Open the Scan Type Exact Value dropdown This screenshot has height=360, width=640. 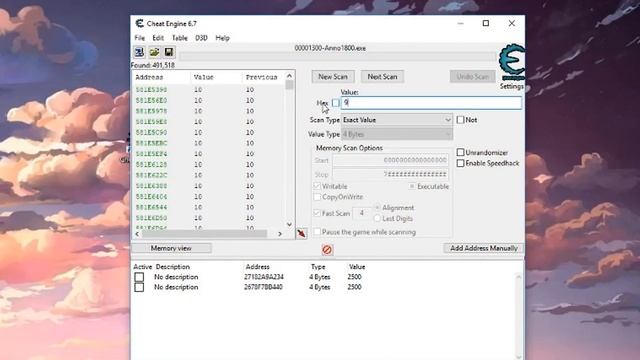397,120
